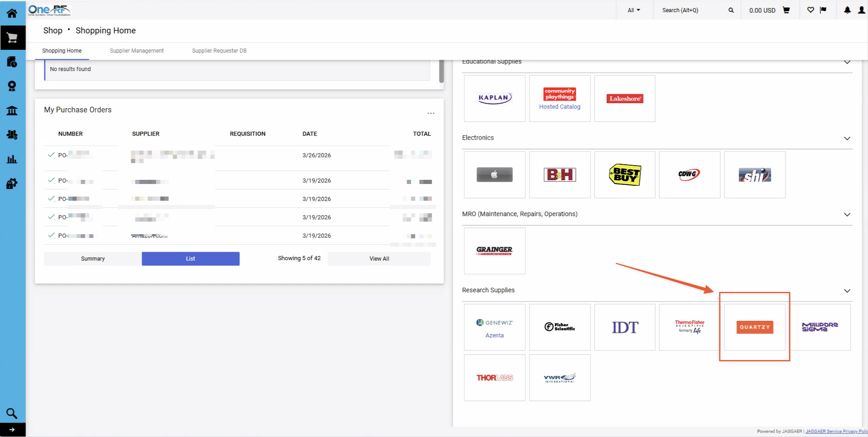Collapse the Educational Supplies section

click(847, 62)
